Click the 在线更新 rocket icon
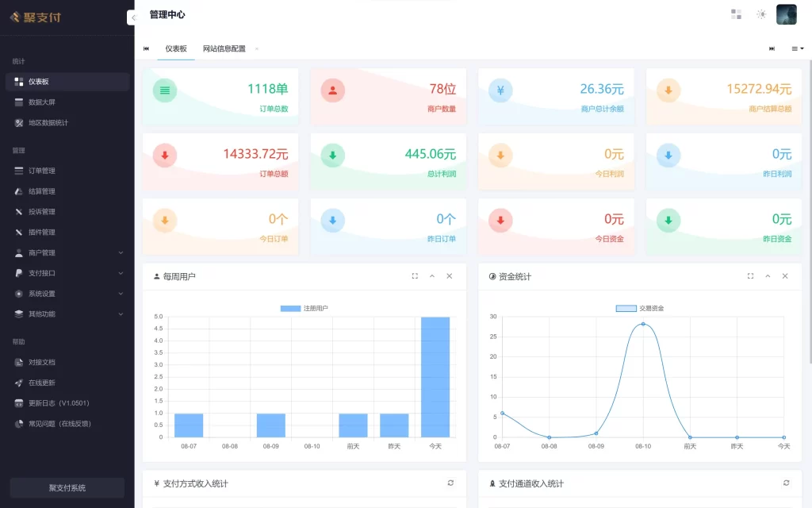This screenshot has width=812, height=508. click(x=18, y=382)
